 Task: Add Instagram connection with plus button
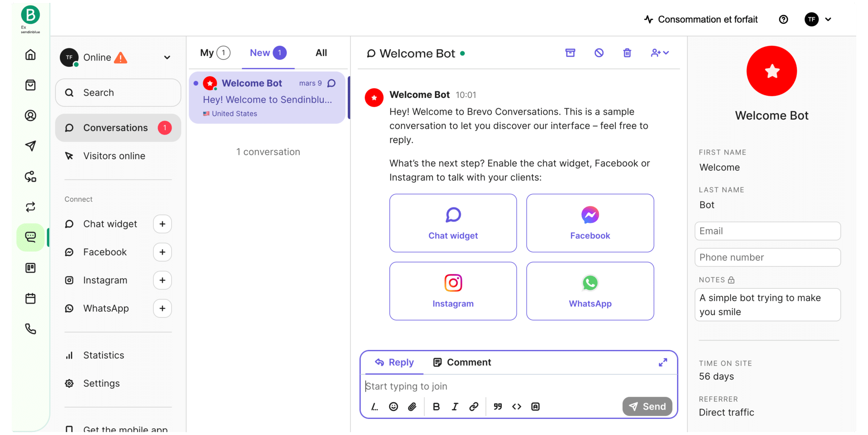click(162, 280)
